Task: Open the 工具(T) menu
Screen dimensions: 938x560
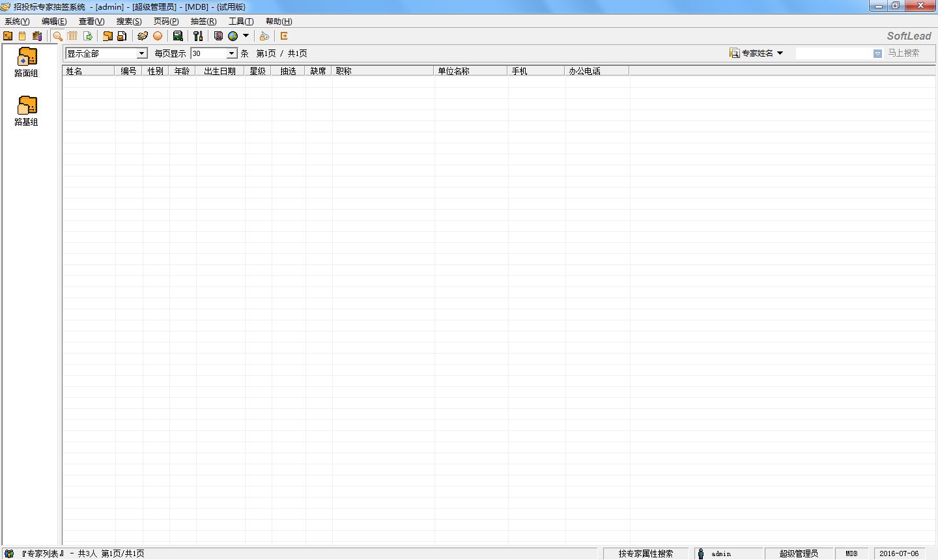Action: [240, 21]
